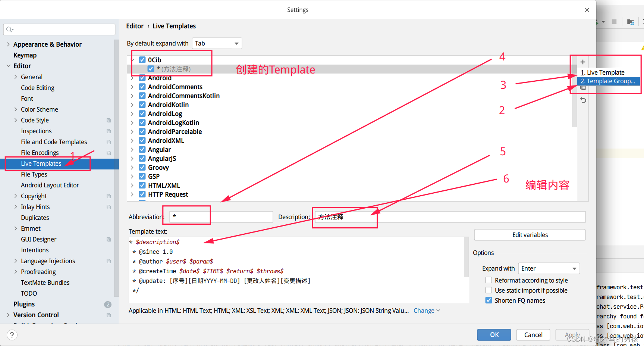Screen dimensions: 644x346
Task: Open the By default expand with dropdown
Action: 217,43
